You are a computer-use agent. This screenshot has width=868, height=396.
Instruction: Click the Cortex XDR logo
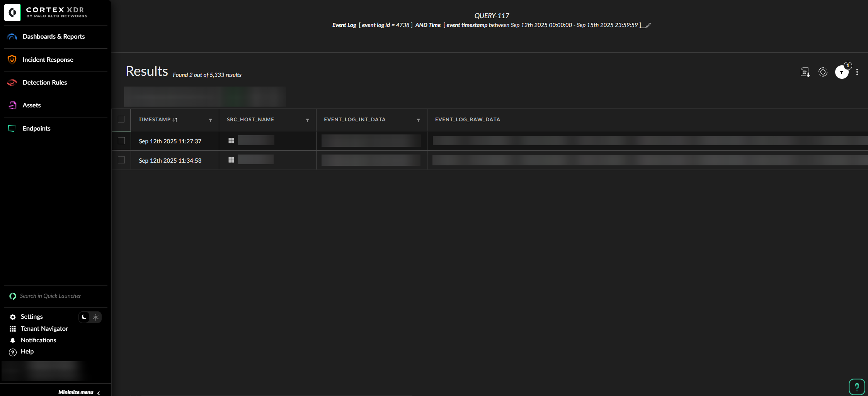tap(12, 12)
